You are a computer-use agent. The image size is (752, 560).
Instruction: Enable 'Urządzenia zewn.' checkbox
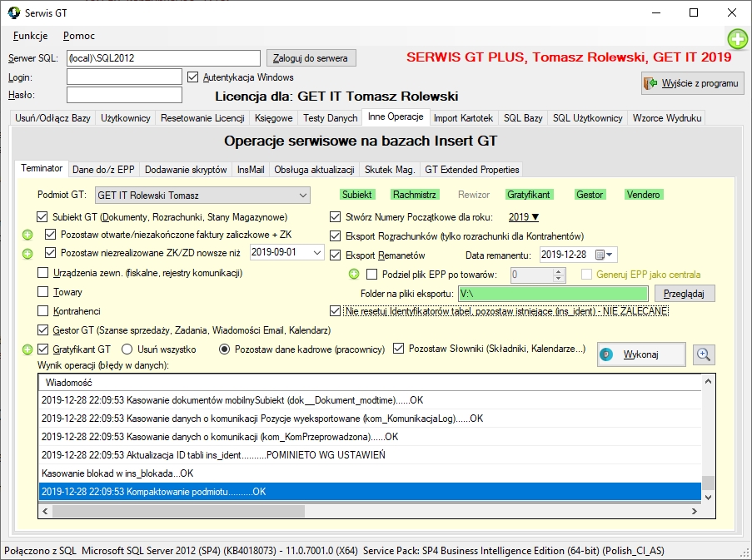42,273
